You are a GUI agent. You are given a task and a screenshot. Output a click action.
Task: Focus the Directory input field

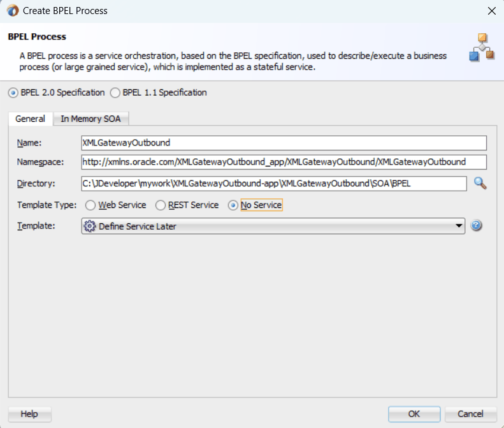(x=274, y=184)
